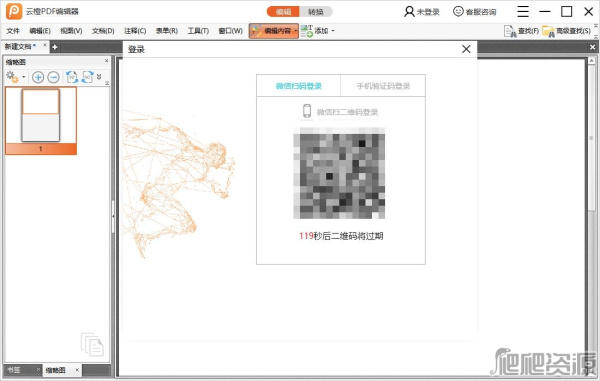Image resolution: width=600 pixels, height=381 pixels.
Task: Add a new document tab with plus
Action: pos(55,47)
